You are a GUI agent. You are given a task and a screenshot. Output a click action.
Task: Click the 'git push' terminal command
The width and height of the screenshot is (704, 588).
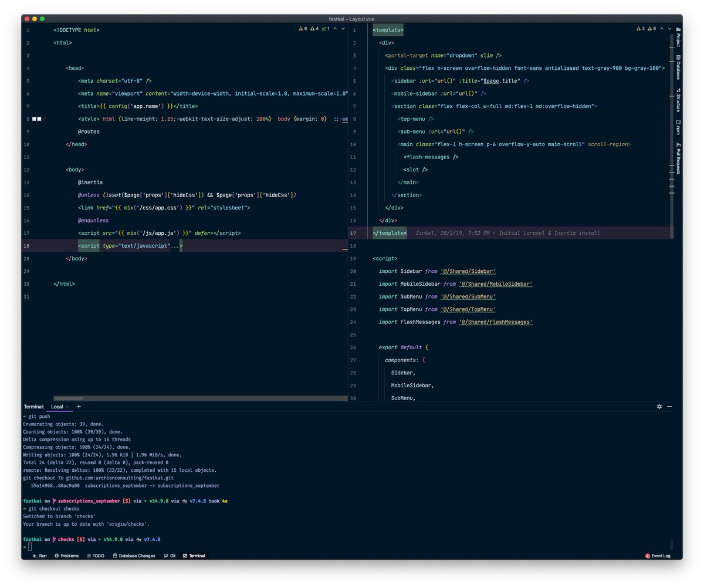click(39, 417)
